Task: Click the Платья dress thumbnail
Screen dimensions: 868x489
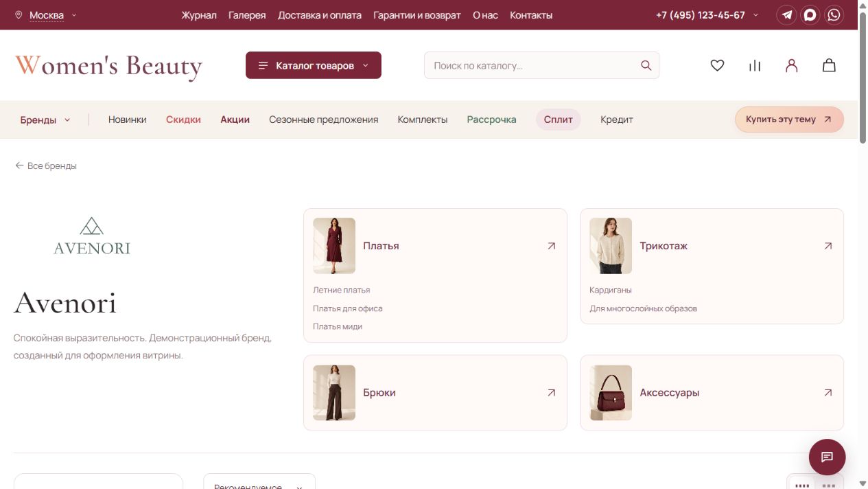Action: 334,246
